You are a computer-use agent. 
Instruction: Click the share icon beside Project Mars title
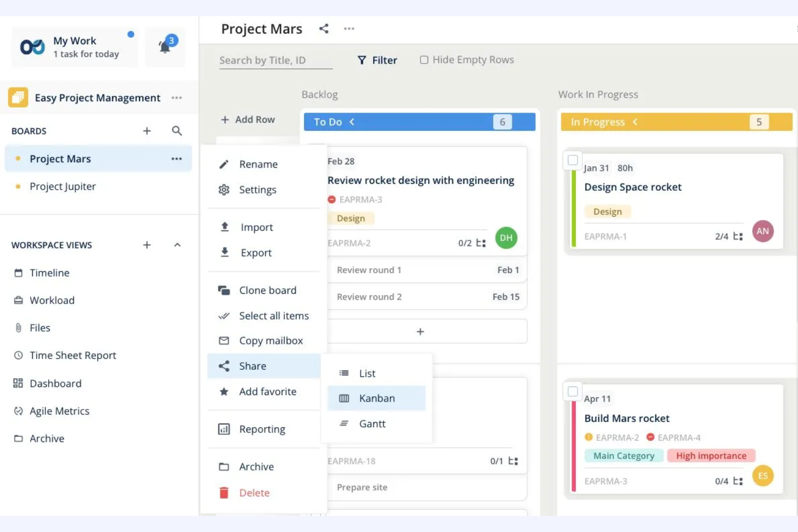324,29
